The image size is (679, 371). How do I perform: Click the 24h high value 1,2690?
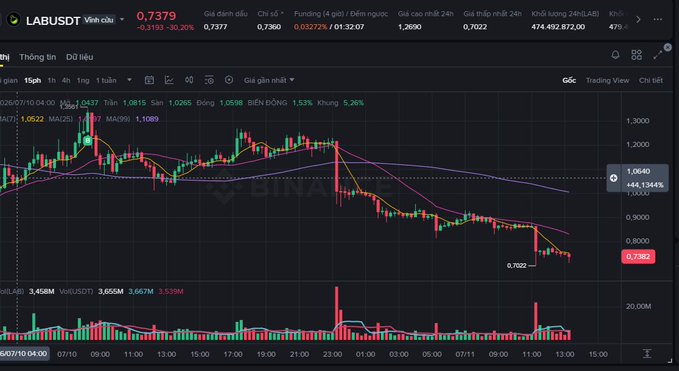click(410, 27)
